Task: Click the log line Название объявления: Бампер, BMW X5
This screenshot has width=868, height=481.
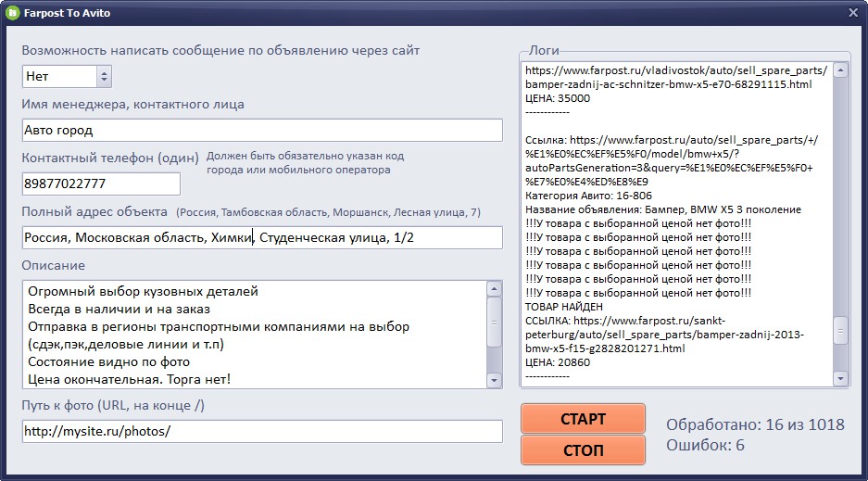Action: point(663,209)
